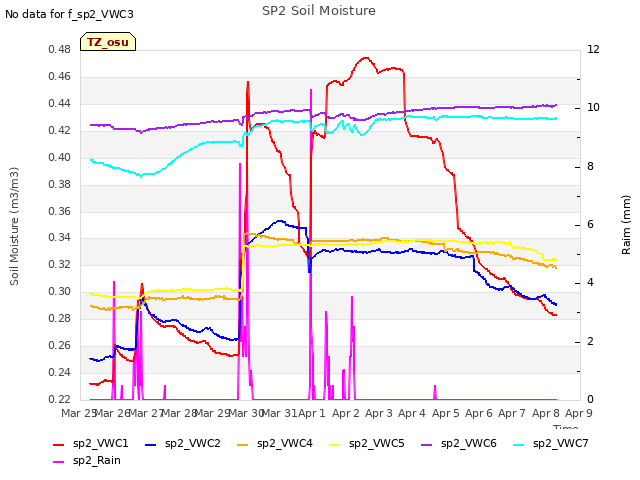Click the Apr 7 x-axis tick label
The width and height of the screenshot is (640, 480).
tap(512, 413)
